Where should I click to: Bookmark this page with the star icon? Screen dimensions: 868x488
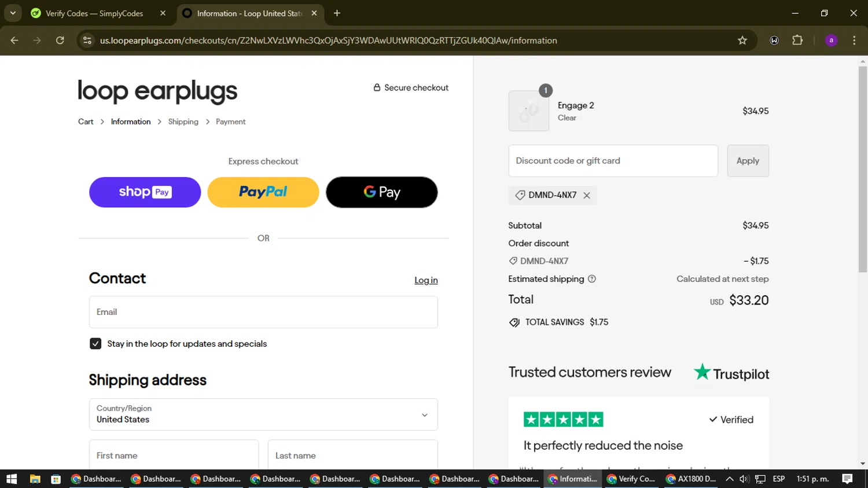click(742, 41)
